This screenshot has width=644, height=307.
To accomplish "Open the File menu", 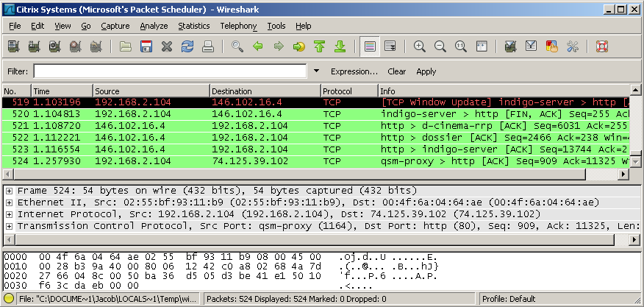I will [15, 26].
